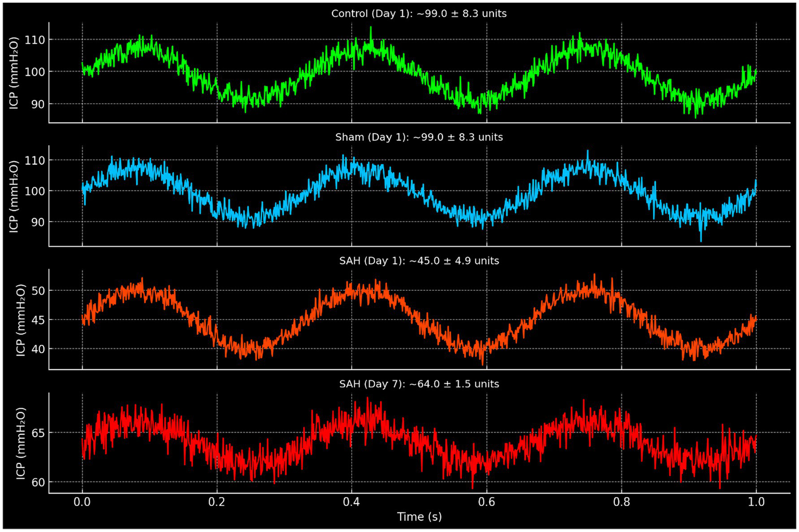Click the 1.0 tick on the time axis
The image size is (799, 532).
coord(756,502)
